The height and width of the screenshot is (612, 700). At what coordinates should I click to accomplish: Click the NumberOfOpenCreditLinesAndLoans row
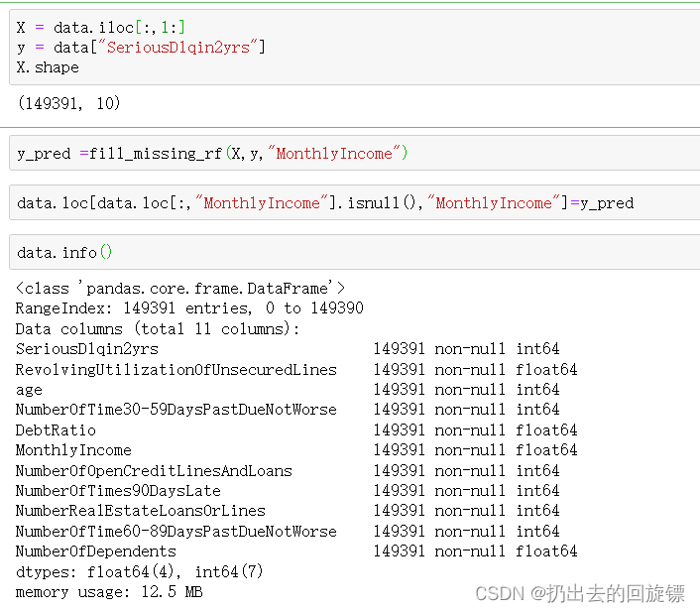[x=288, y=471]
